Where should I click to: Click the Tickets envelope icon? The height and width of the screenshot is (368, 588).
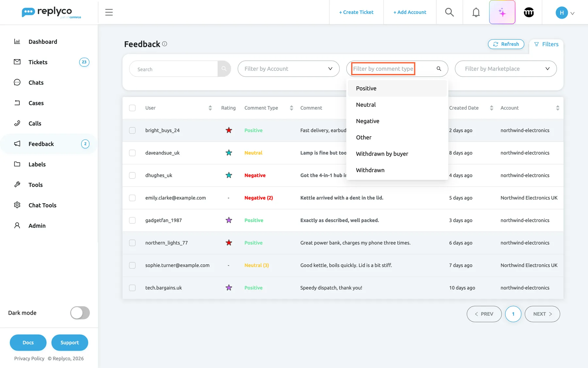tap(17, 62)
